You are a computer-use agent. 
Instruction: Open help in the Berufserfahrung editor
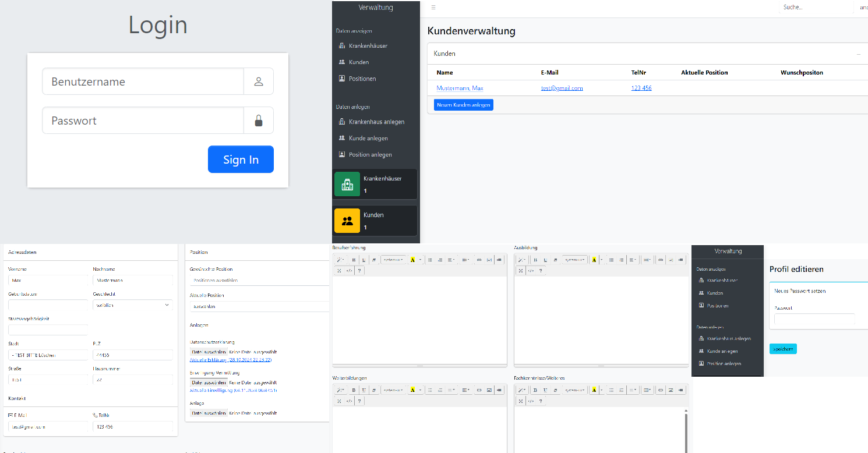point(359,271)
